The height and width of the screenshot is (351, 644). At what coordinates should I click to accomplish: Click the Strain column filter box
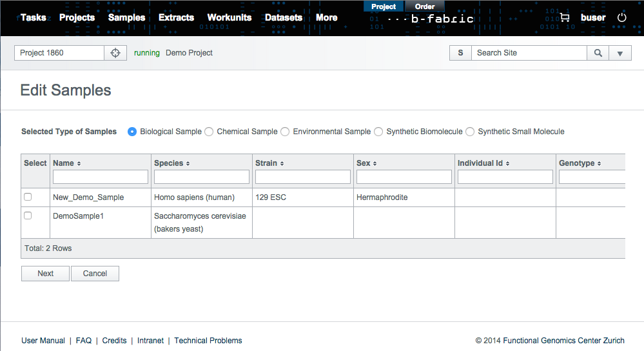[x=303, y=177]
